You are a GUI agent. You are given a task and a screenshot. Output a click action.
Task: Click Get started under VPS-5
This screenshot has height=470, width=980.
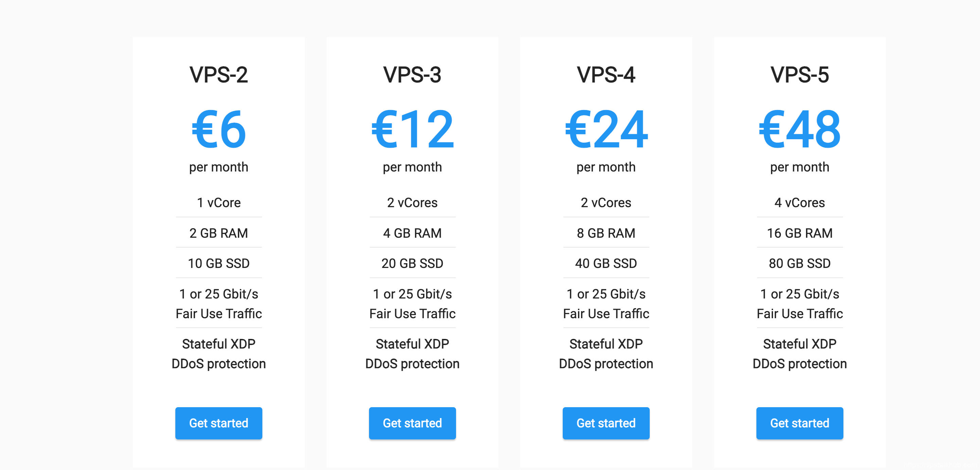pos(799,423)
